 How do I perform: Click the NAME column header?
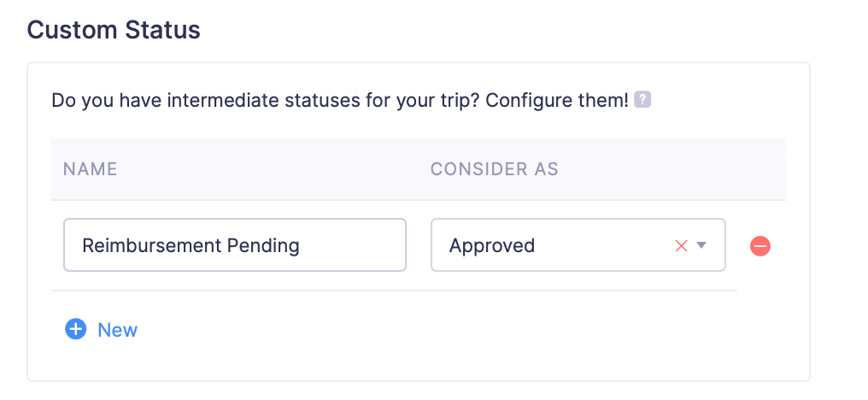tap(90, 169)
